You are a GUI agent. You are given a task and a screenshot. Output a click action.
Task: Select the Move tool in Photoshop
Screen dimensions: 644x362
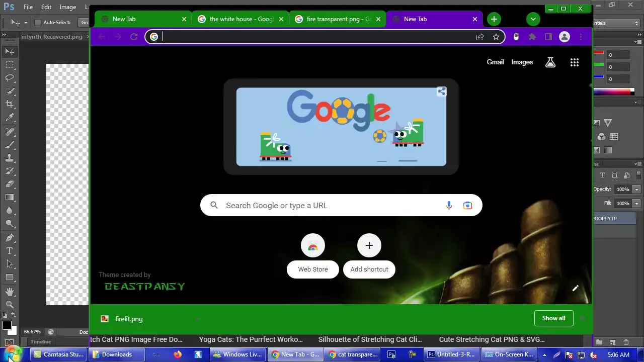(10, 51)
